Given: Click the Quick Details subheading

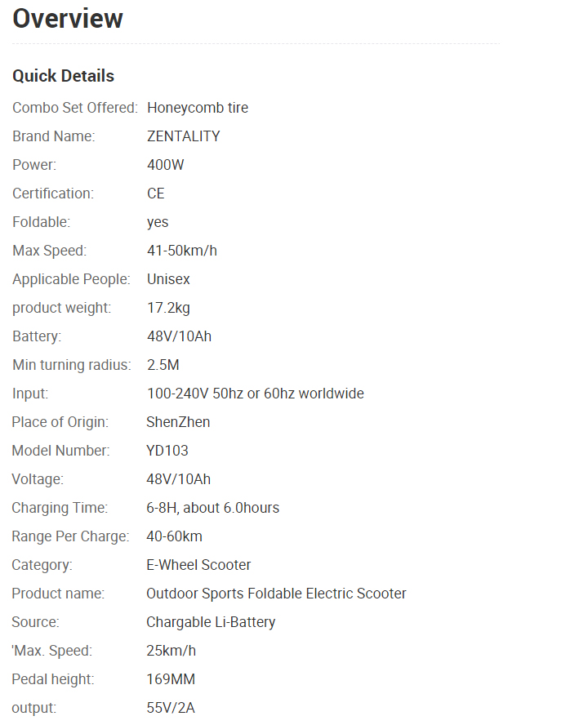Looking at the screenshot, I should (x=64, y=76).
